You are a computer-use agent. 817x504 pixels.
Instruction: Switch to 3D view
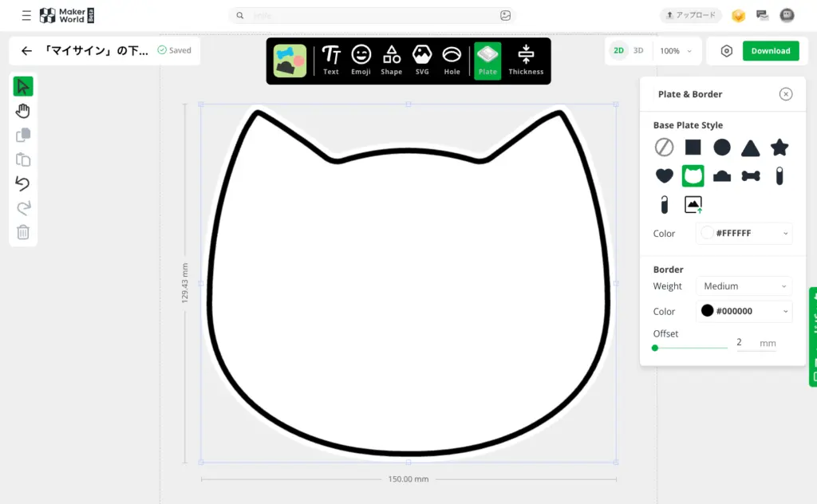pos(638,50)
